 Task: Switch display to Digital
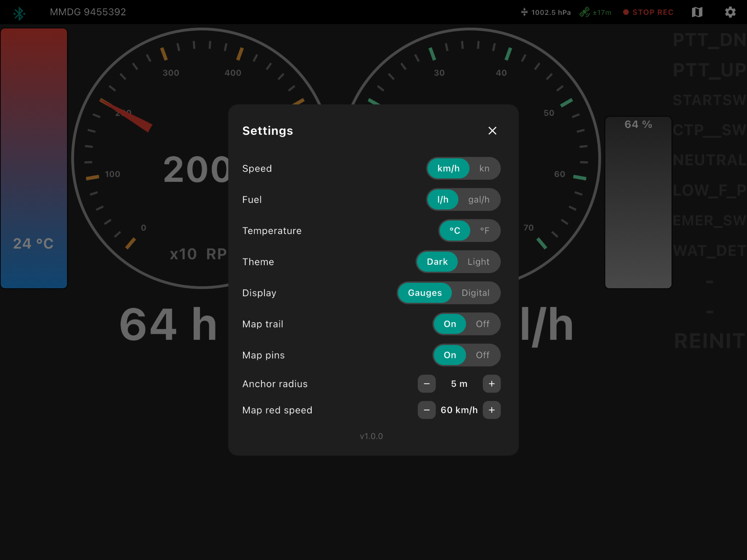click(475, 293)
